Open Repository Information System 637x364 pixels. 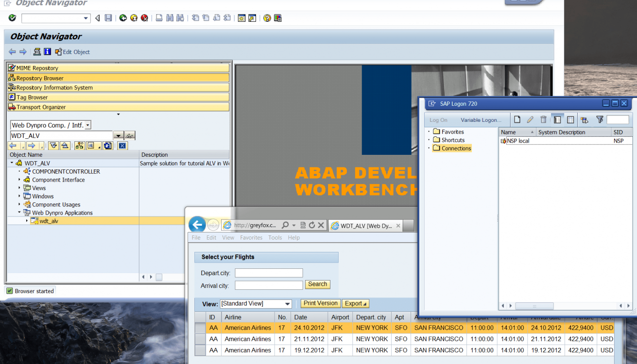[119, 87]
